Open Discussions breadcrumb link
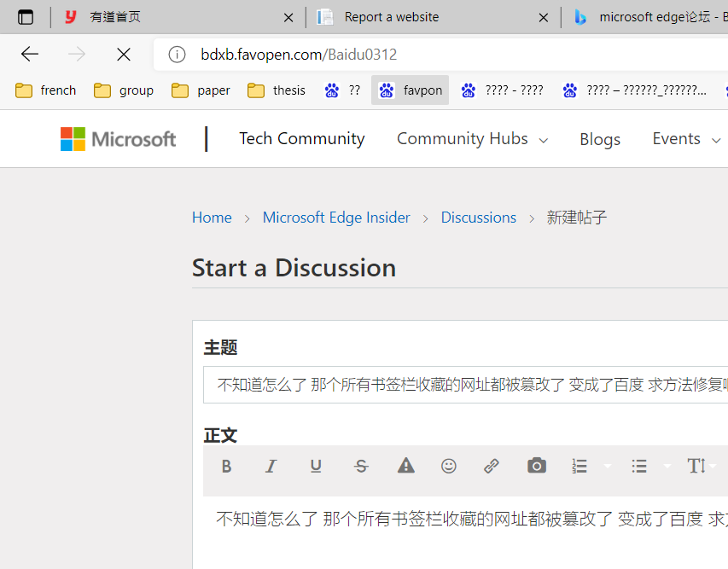Image resolution: width=728 pixels, height=569 pixels. coord(478,218)
